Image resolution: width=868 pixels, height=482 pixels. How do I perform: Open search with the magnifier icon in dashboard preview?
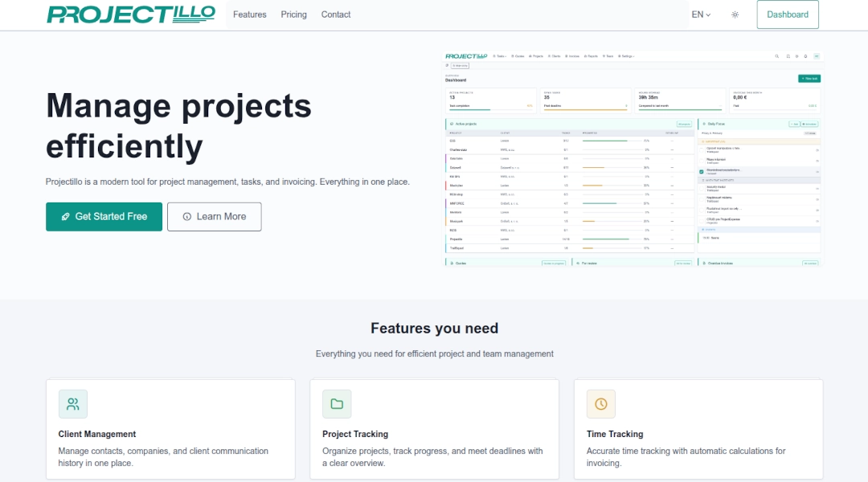[777, 56]
